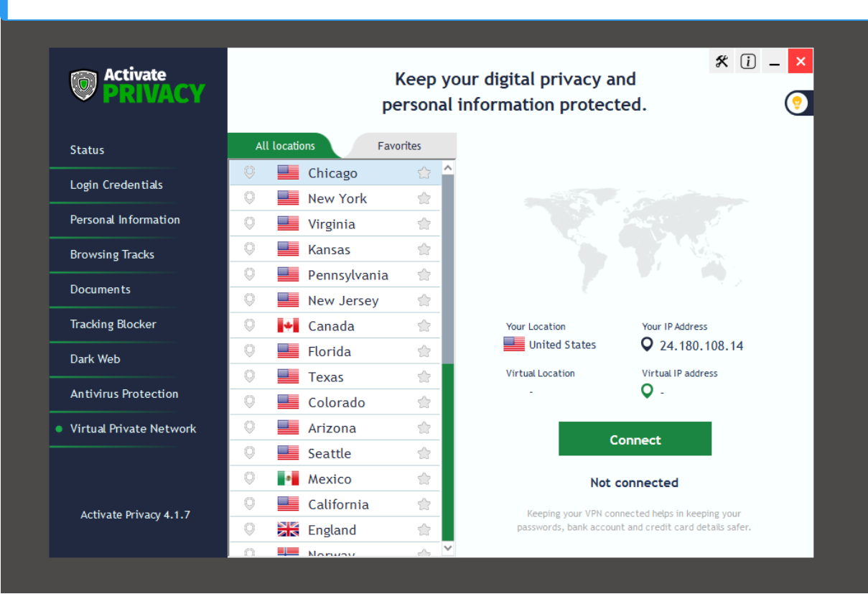Go to Tracking Blocker

pyautogui.click(x=113, y=324)
